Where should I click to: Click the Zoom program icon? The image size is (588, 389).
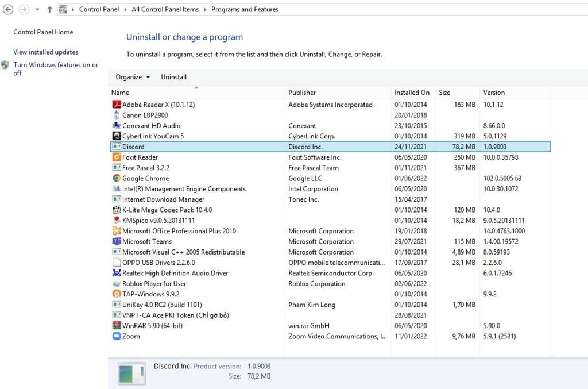117,336
